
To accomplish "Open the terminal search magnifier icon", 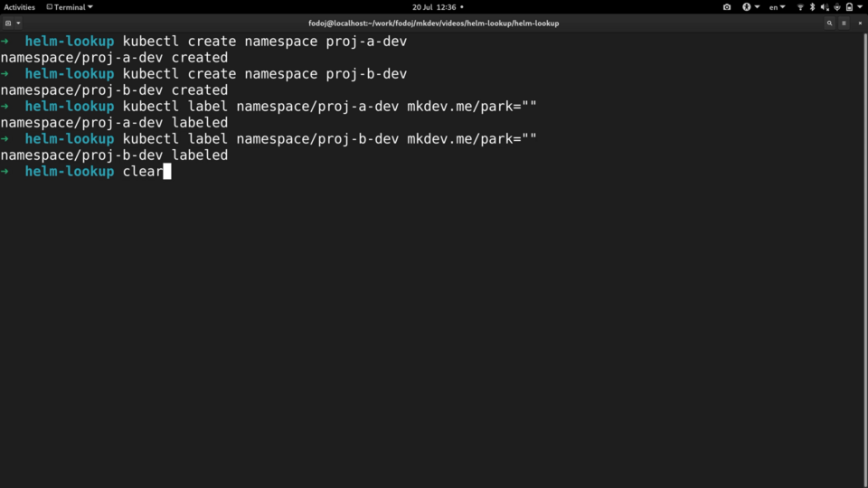I will (829, 23).
